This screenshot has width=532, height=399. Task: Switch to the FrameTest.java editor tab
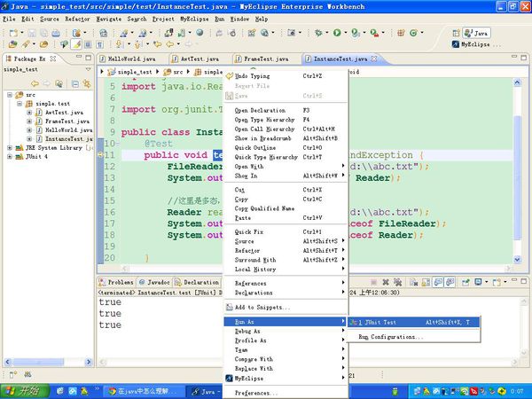click(x=266, y=59)
